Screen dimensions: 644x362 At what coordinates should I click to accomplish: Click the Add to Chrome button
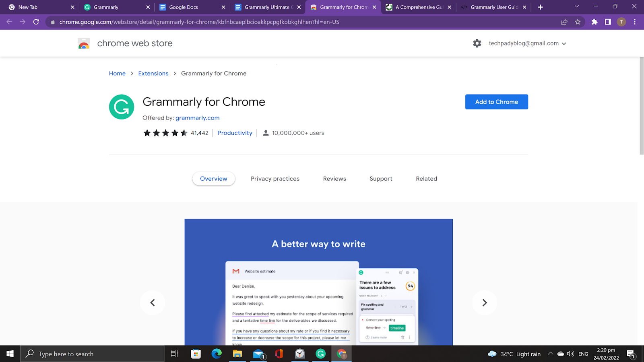[496, 102]
